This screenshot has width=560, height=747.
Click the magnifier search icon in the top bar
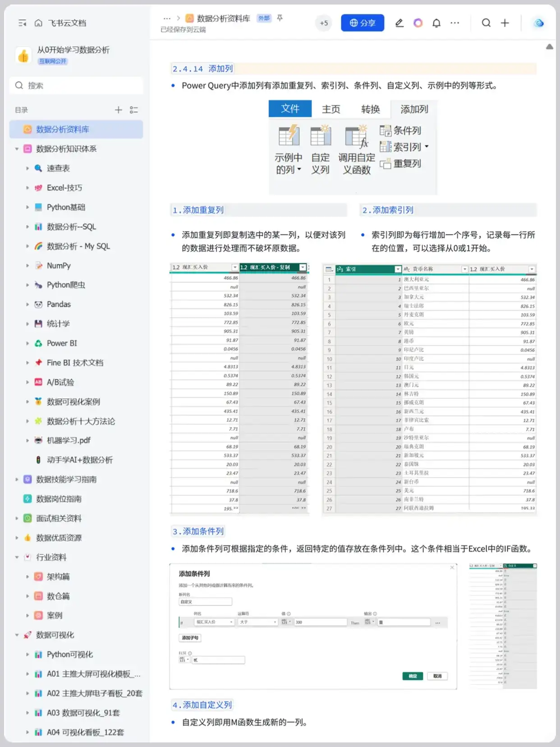coord(486,23)
